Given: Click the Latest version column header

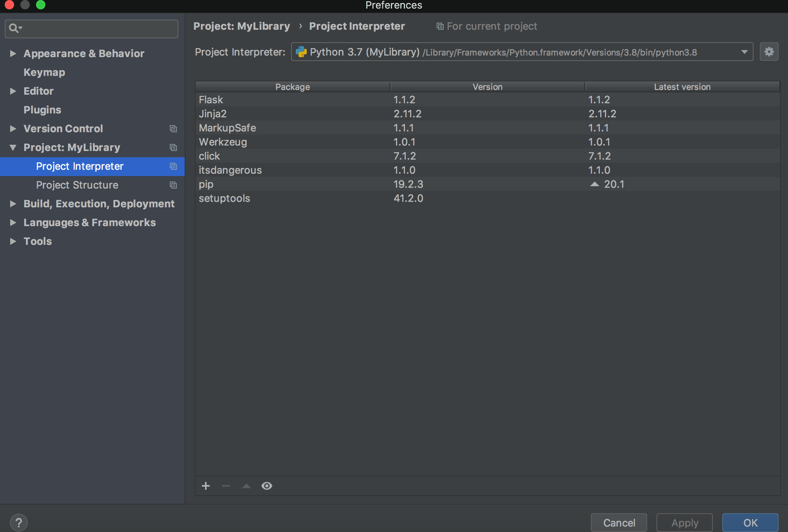Looking at the screenshot, I should pyautogui.click(x=682, y=87).
